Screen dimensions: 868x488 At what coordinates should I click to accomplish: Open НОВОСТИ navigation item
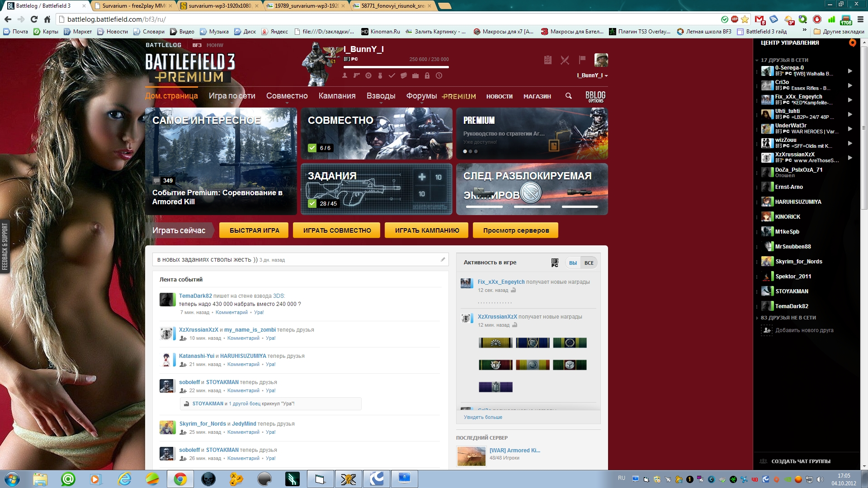[x=499, y=96]
